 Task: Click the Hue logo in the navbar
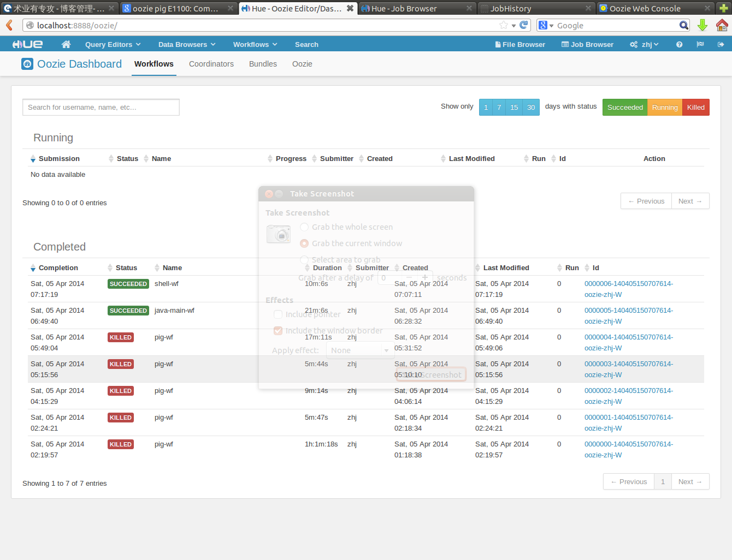pos(28,44)
